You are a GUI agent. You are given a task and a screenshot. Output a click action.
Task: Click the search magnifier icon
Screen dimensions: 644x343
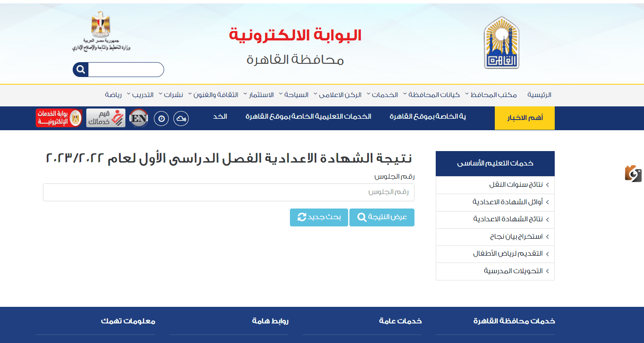pyautogui.click(x=80, y=69)
